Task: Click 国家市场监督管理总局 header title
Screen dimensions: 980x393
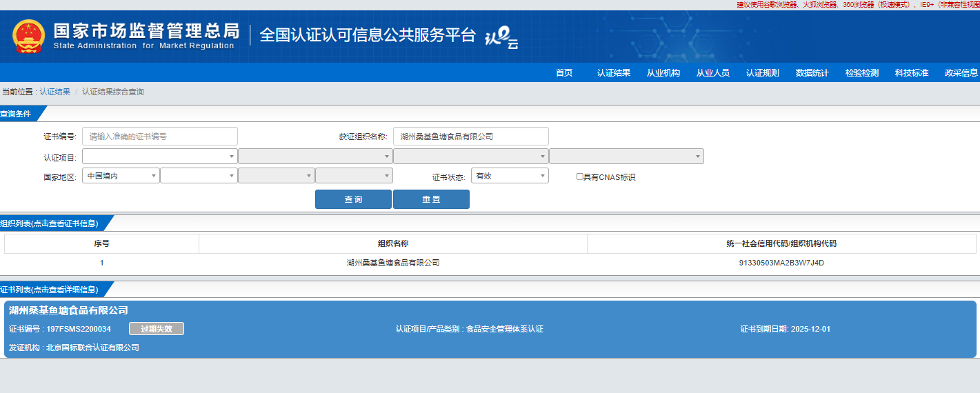Action: click(x=146, y=31)
